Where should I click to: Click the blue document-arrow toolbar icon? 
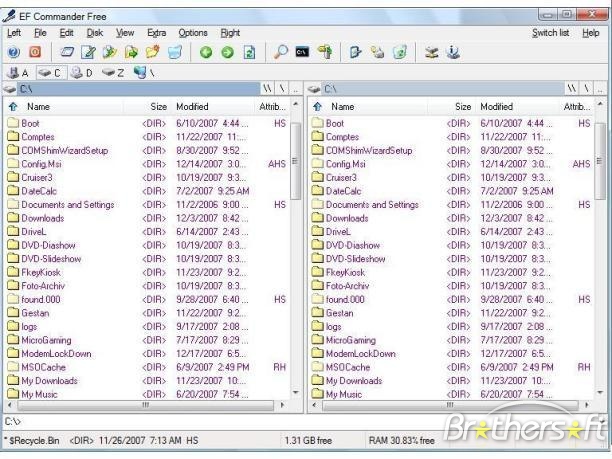pos(356,52)
